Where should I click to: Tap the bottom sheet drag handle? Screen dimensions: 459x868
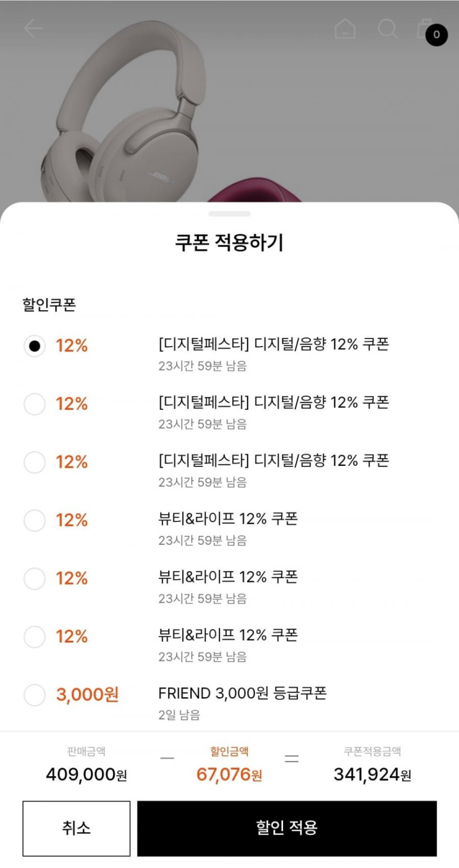[x=229, y=214]
